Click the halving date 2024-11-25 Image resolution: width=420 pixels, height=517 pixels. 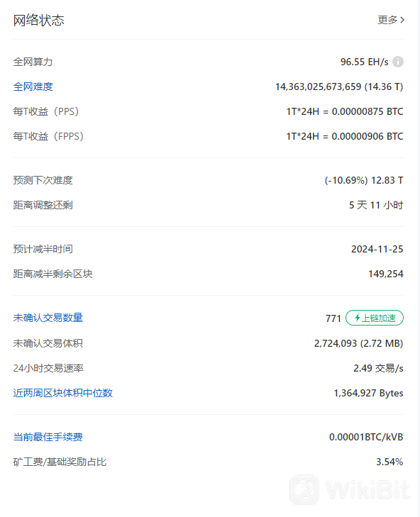tap(377, 249)
